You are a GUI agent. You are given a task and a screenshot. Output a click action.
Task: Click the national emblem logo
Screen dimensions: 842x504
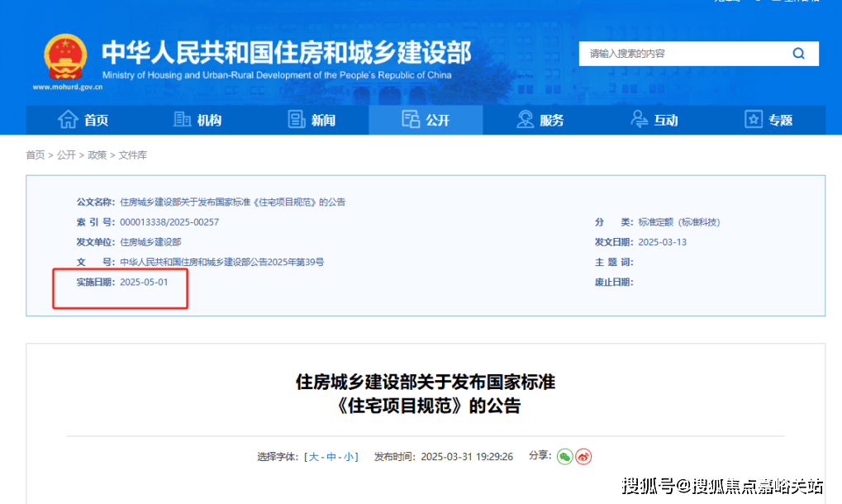tap(65, 56)
